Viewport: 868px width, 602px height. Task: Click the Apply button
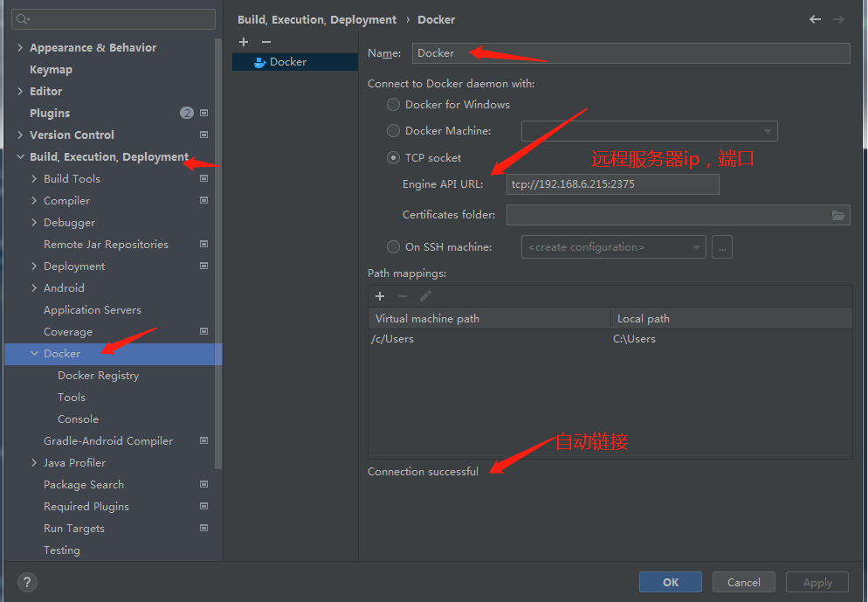coord(817,582)
